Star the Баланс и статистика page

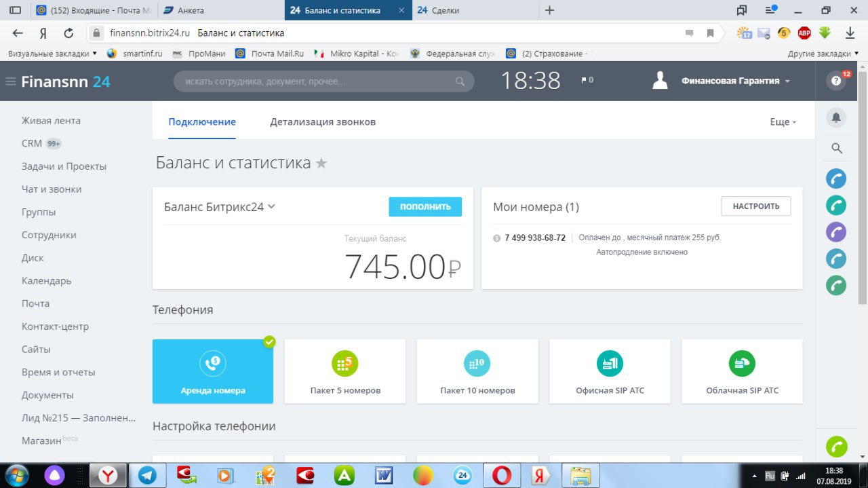point(321,163)
